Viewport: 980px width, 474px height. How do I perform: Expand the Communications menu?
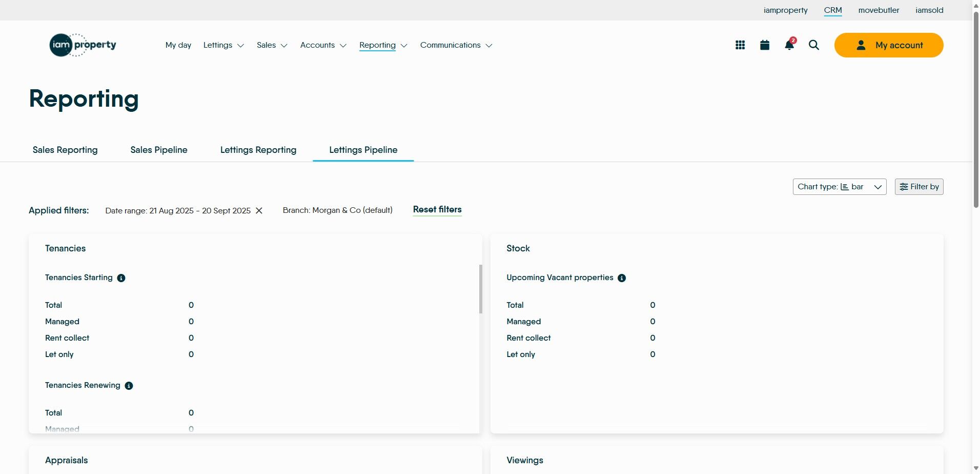[x=456, y=45]
